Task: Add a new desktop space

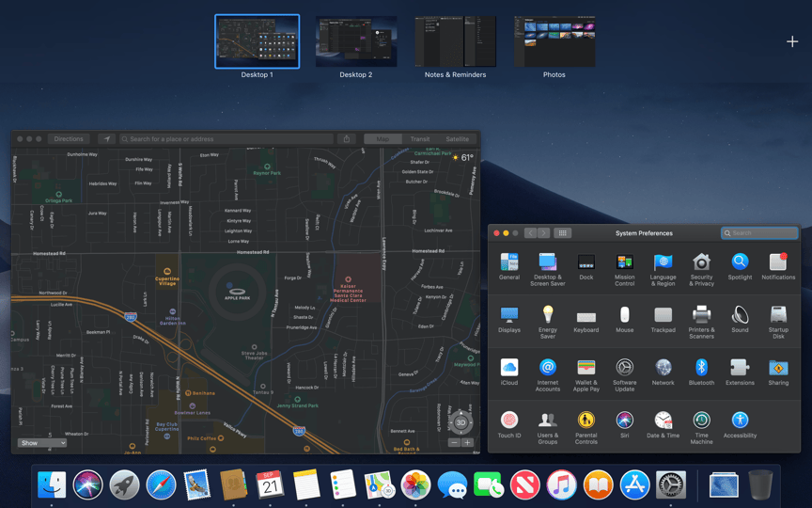Action: tap(792, 41)
